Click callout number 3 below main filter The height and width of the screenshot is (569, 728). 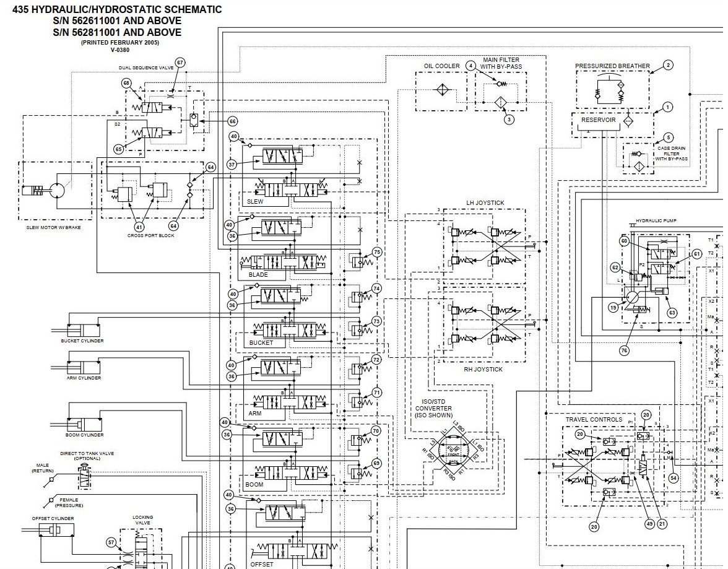(509, 119)
